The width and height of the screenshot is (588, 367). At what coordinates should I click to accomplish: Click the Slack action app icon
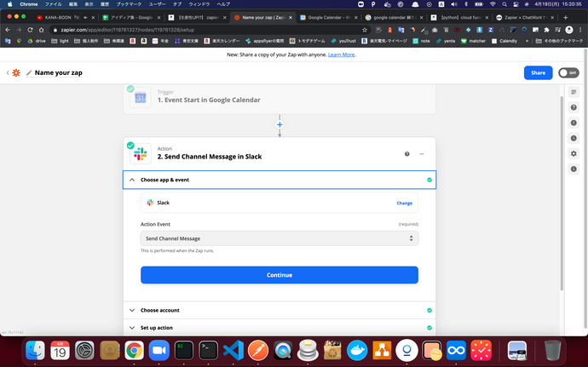coord(141,154)
